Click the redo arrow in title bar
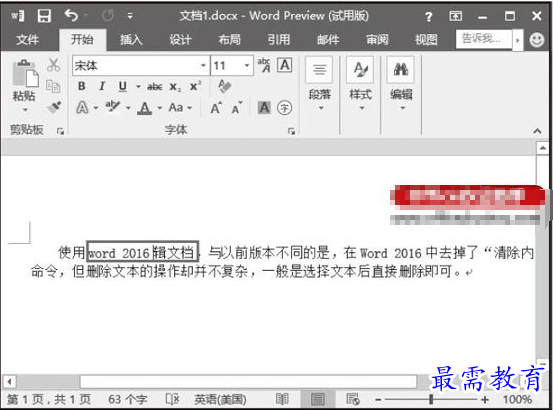 (108, 16)
